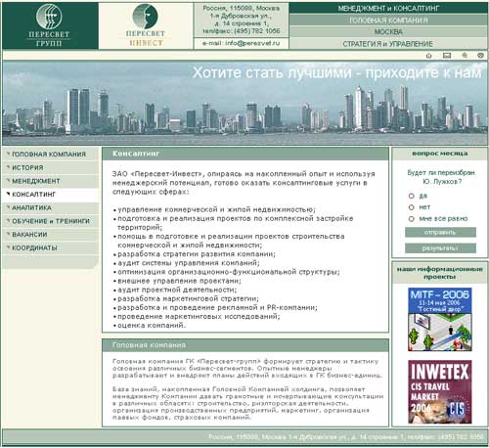Open 'Менеджмент и консалтинг' top menu
This screenshot has height=448, width=489.
(388, 8)
